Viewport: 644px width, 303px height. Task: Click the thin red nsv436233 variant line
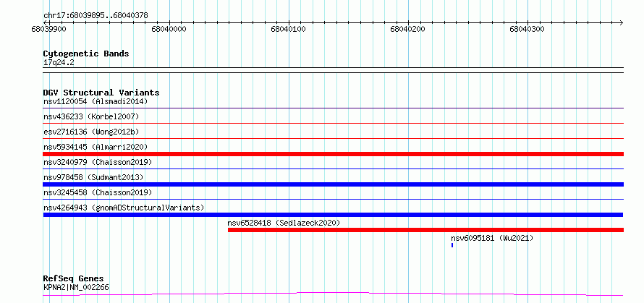tap(333, 123)
